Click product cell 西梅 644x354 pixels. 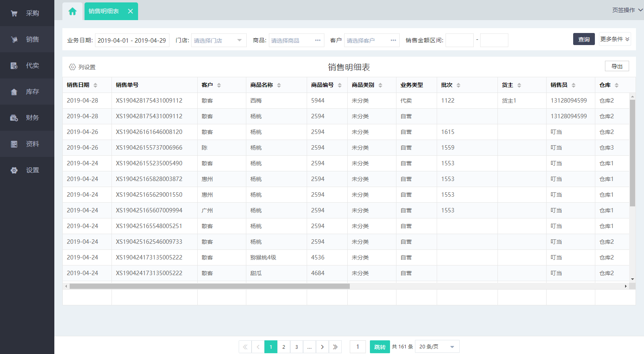click(256, 101)
